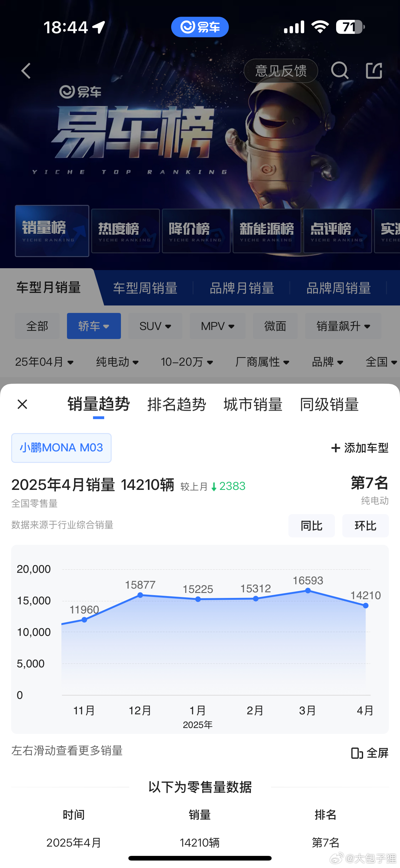Expand the MPV category dropdown
This screenshot has width=400, height=868.
tap(217, 326)
